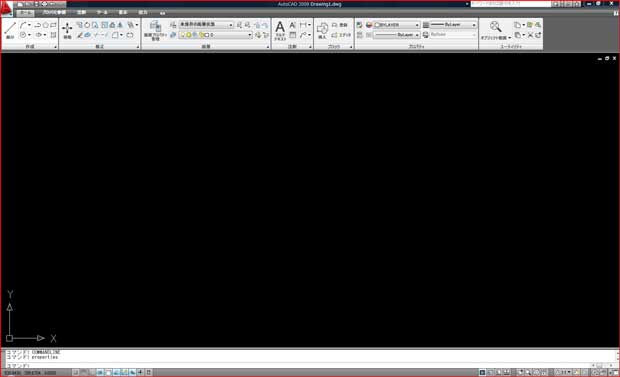Open the layer state dropdown
The image size is (620, 377).
coord(206,25)
